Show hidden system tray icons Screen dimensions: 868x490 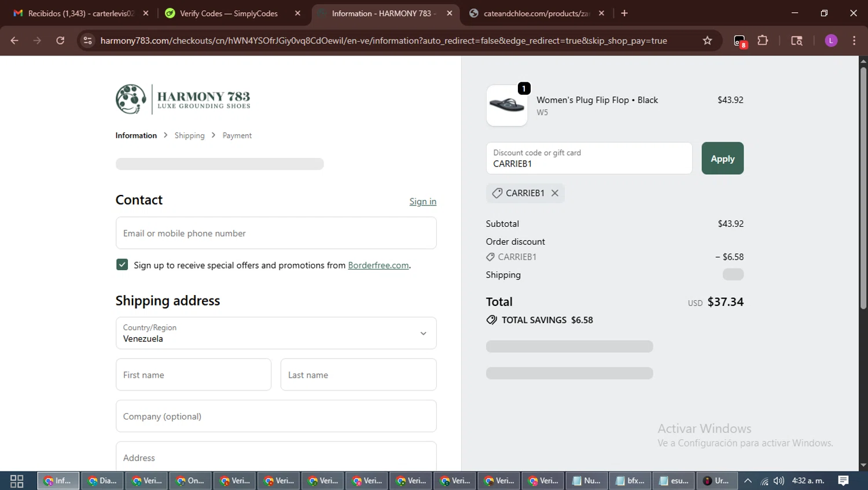pos(748,481)
